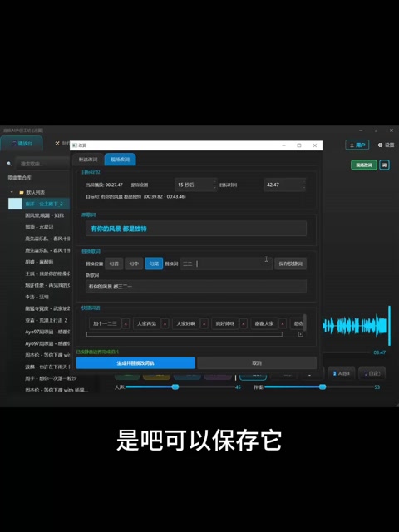The height and width of the screenshot is (532, 399).
Task: Select the song 国风堂 - 知我
Action: (44, 215)
